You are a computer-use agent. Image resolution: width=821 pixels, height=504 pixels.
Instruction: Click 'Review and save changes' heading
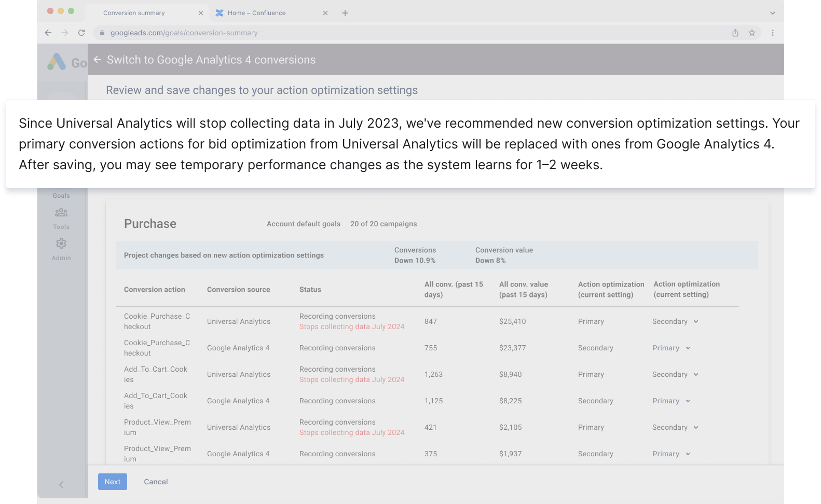[x=262, y=90]
